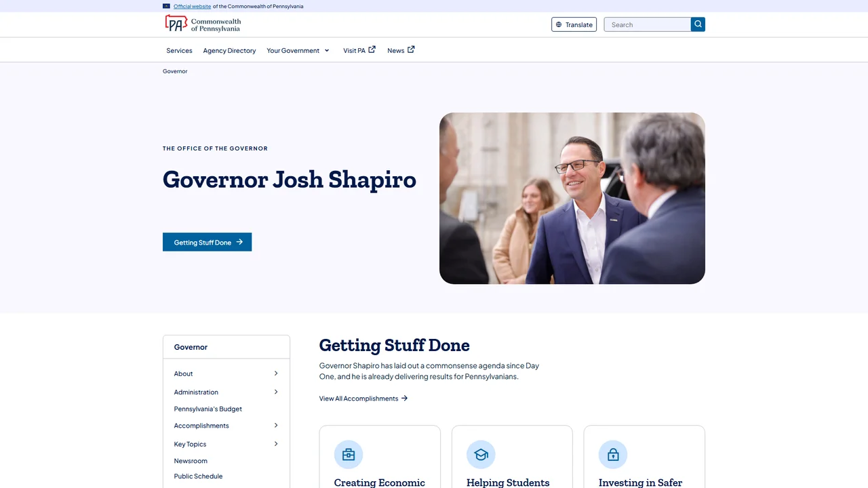Open the About sidebar link

tap(183, 373)
